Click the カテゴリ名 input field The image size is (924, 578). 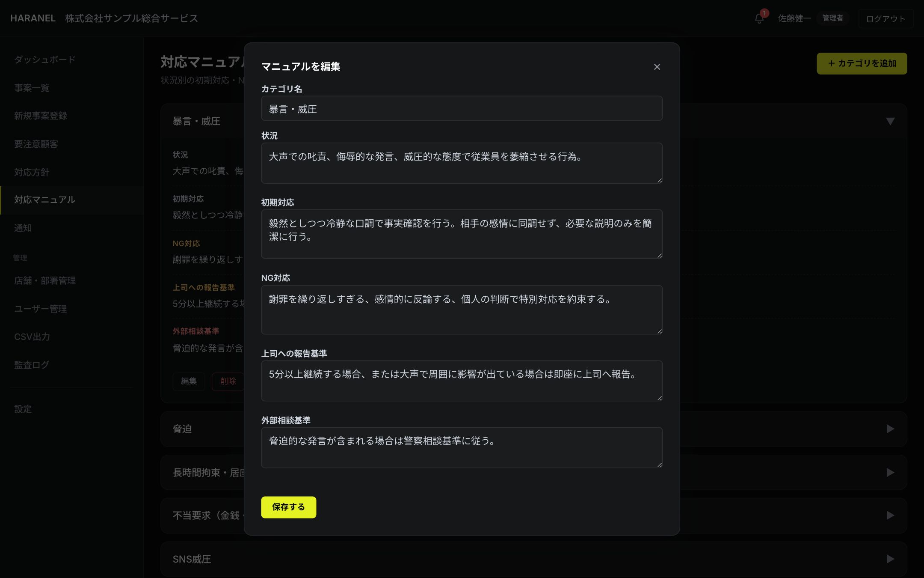(462, 109)
